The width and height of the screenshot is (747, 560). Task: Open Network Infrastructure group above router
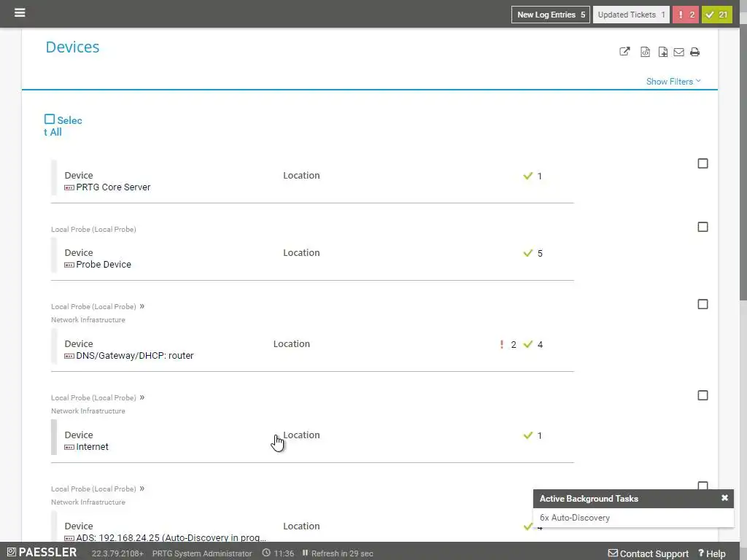[x=88, y=320]
